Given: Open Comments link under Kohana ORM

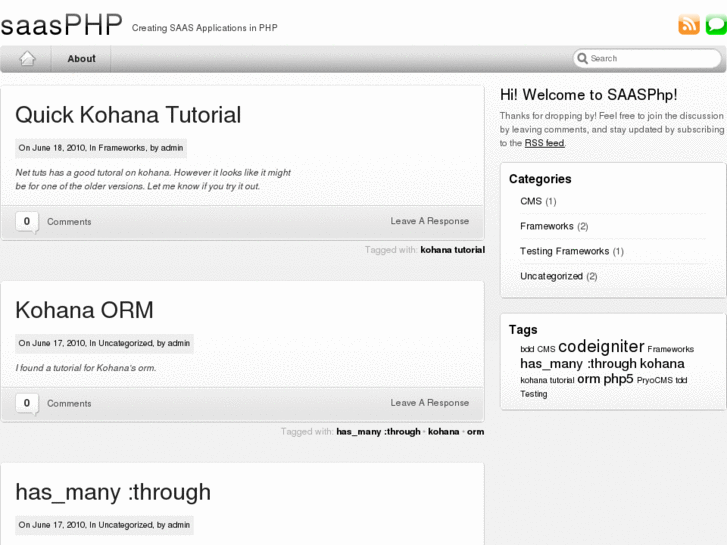Looking at the screenshot, I should [x=69, y=404].
